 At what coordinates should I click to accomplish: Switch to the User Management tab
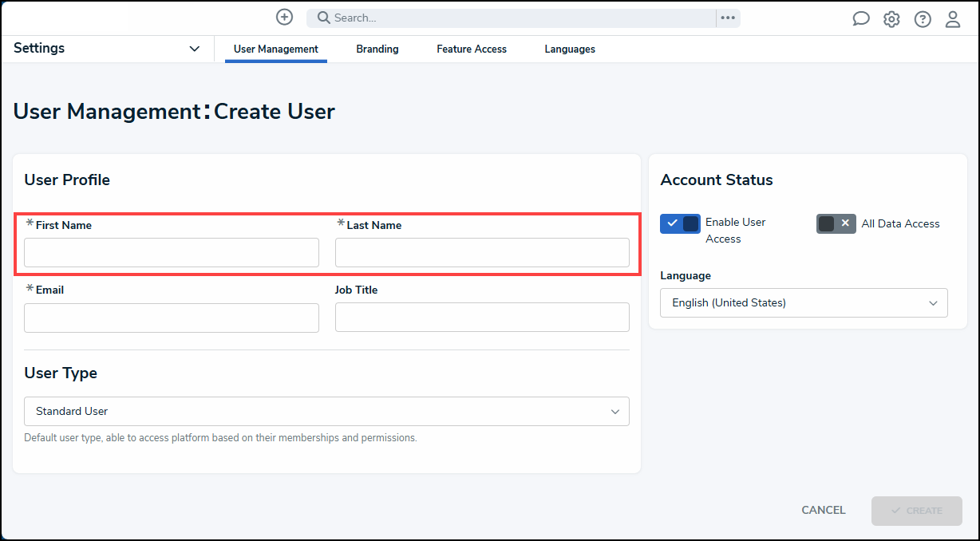[x=276, y=49]
